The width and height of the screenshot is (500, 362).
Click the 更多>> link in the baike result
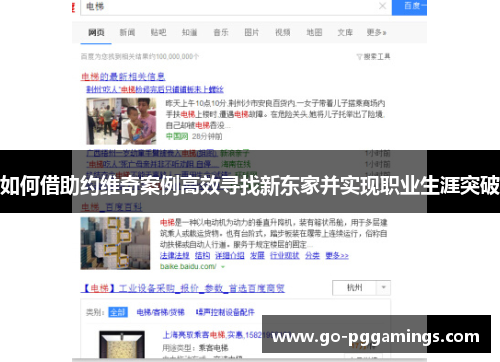coord(337,256)
